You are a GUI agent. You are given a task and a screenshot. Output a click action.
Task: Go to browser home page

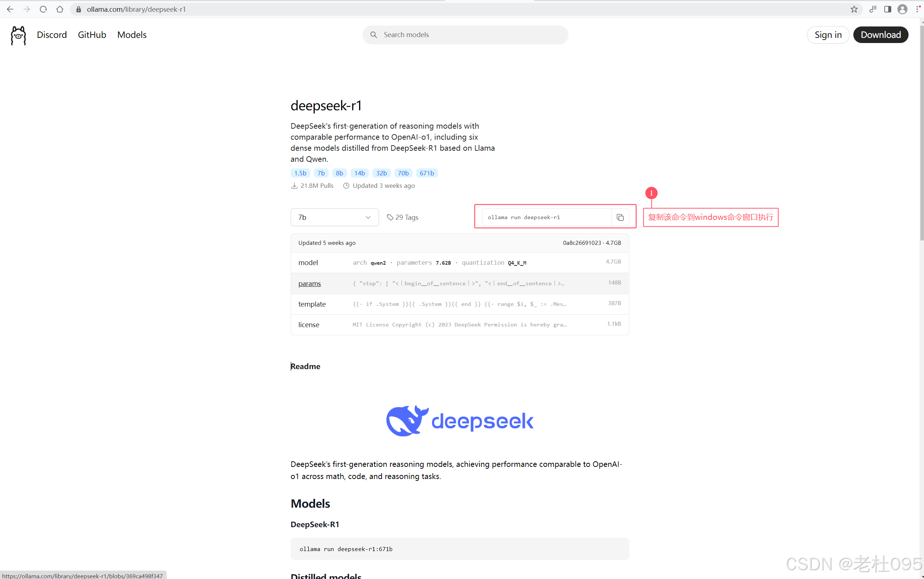tap(60, 9)
